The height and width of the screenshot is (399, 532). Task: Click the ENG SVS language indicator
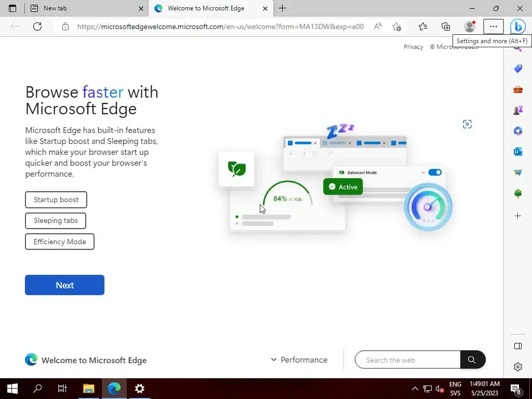[455, 389]
